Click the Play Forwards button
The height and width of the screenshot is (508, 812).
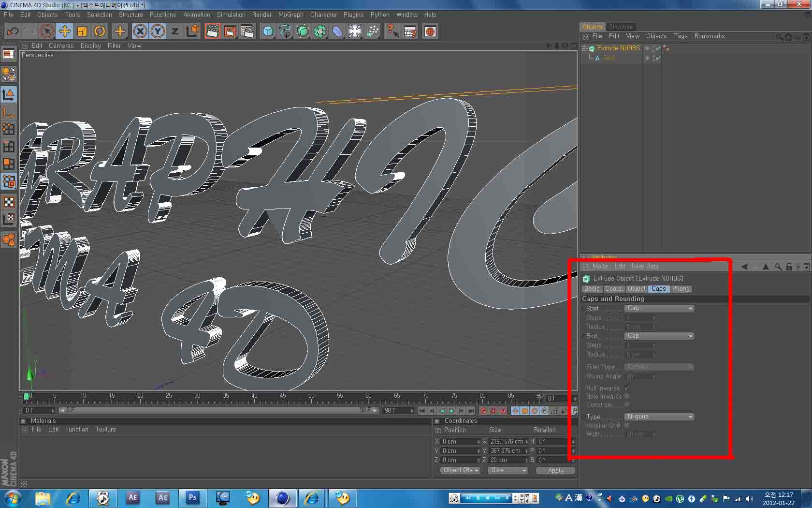[x=451, y=411]
